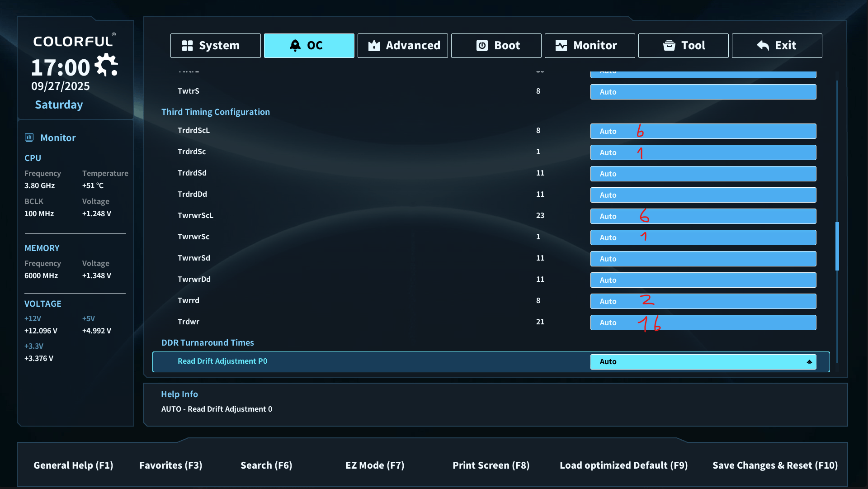
Task: Click the Third Timing Configuration heading
Action: 216,112
